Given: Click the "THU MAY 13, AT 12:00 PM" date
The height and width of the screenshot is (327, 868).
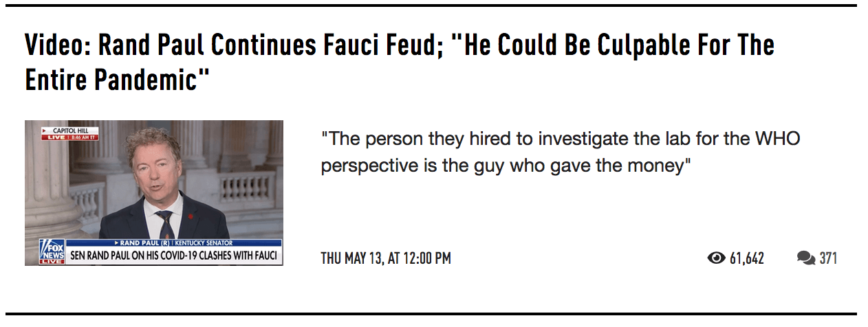Looking at the screenshot, I should [386, 258].
